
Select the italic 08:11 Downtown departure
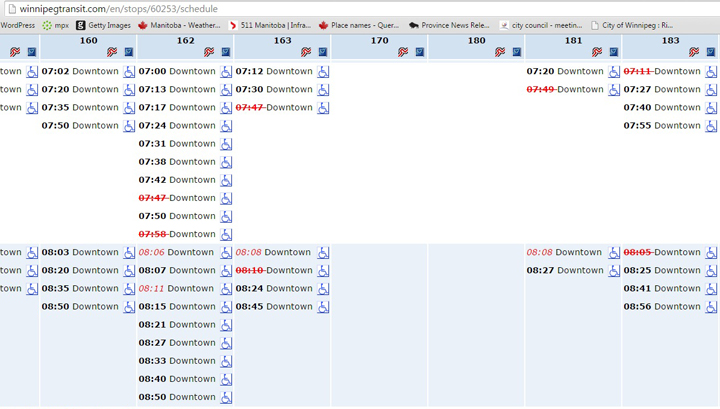[176, 288]
